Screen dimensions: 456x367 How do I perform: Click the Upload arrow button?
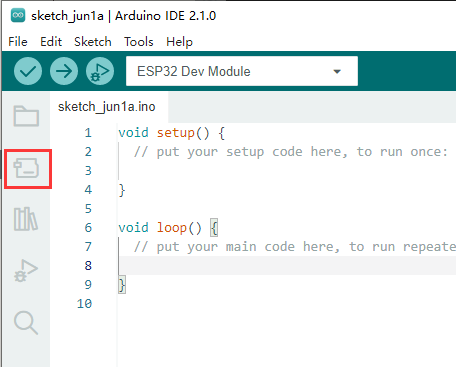click(x=64, y=71)
